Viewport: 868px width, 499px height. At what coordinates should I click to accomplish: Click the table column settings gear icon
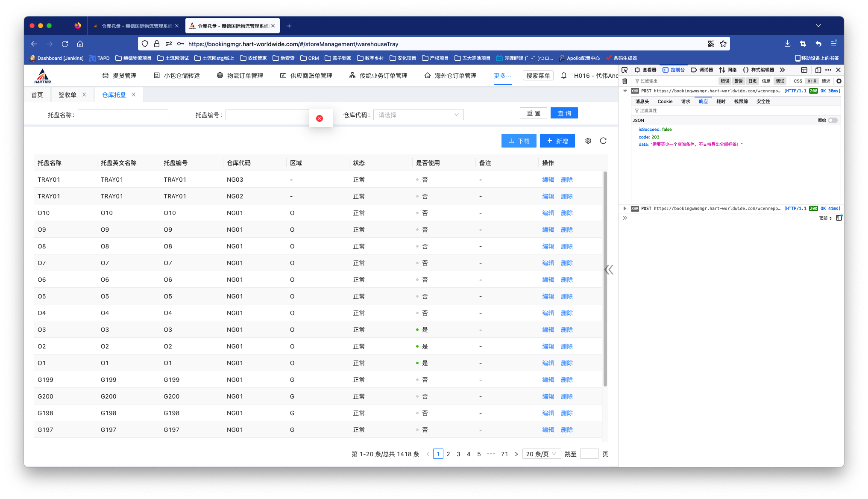click(588, 141)
